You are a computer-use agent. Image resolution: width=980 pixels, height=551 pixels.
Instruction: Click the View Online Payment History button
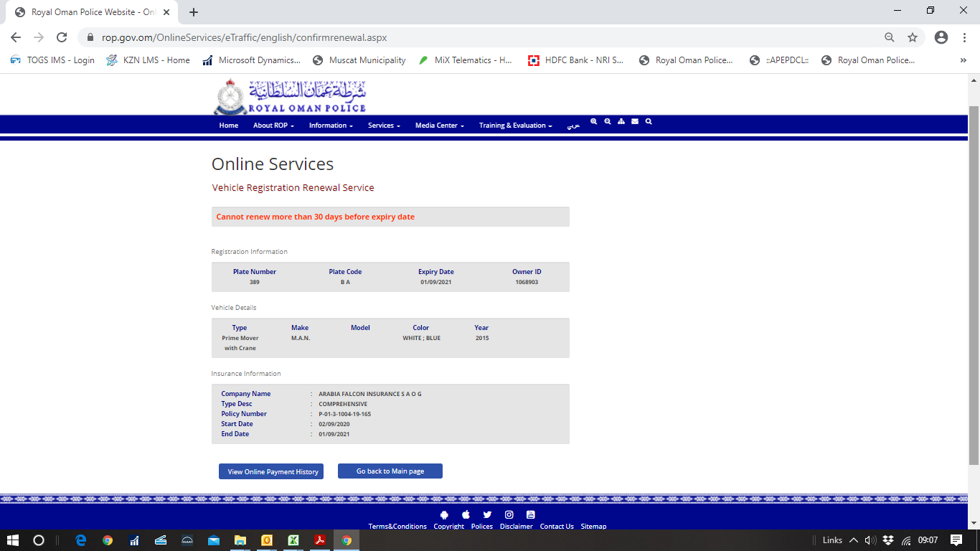(x=271, y=471)
